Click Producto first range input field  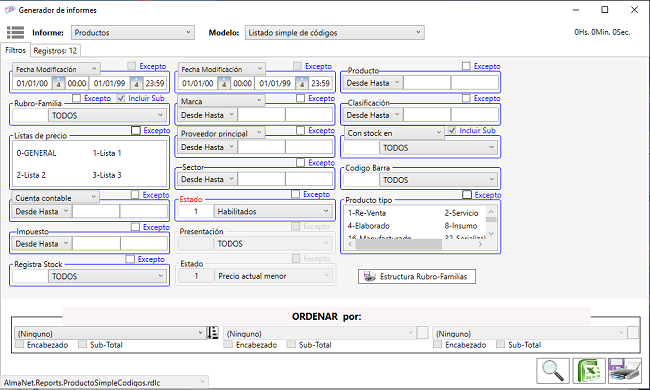click(427, 83)
